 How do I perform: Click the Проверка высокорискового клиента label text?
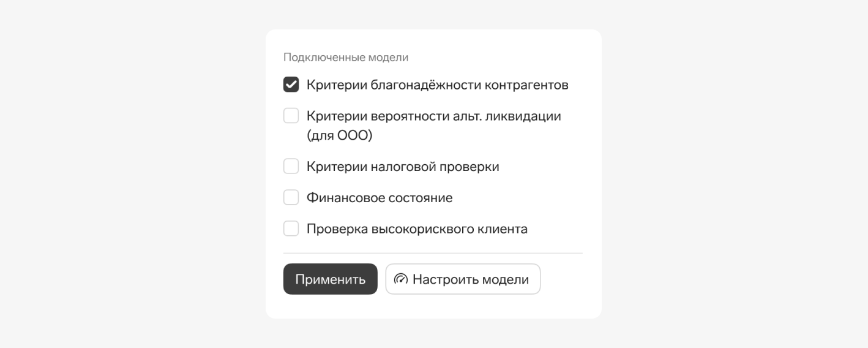pos(417,229)
